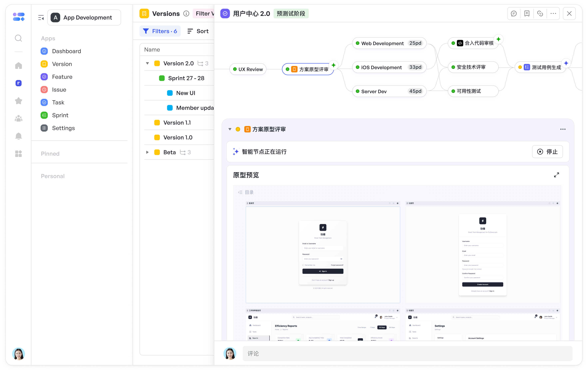Open the Issue app
The image size is (588, 372).
click(53, 90)
